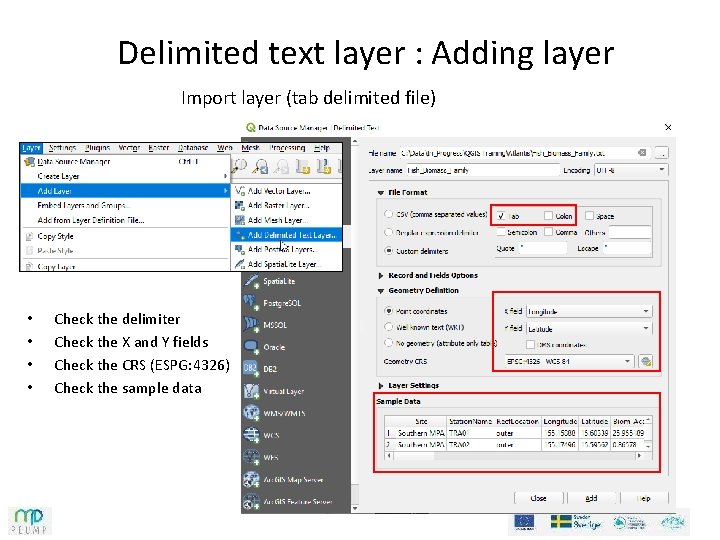
Task: Open the Encoding dropdown
Action: [x=630, y=170]
